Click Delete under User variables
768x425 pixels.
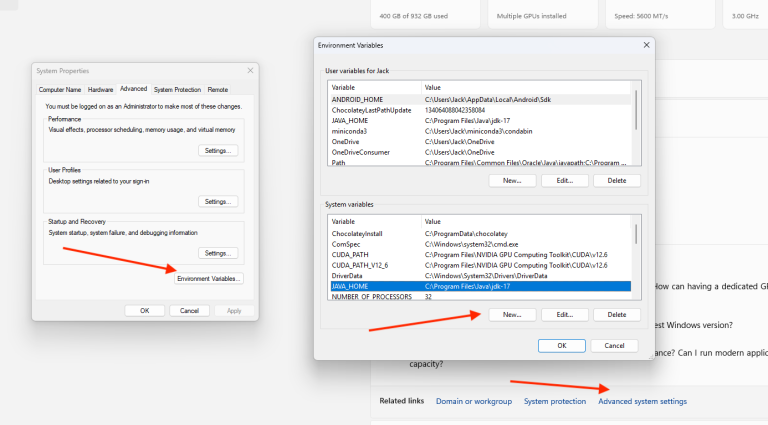click(x=617, y=180)
